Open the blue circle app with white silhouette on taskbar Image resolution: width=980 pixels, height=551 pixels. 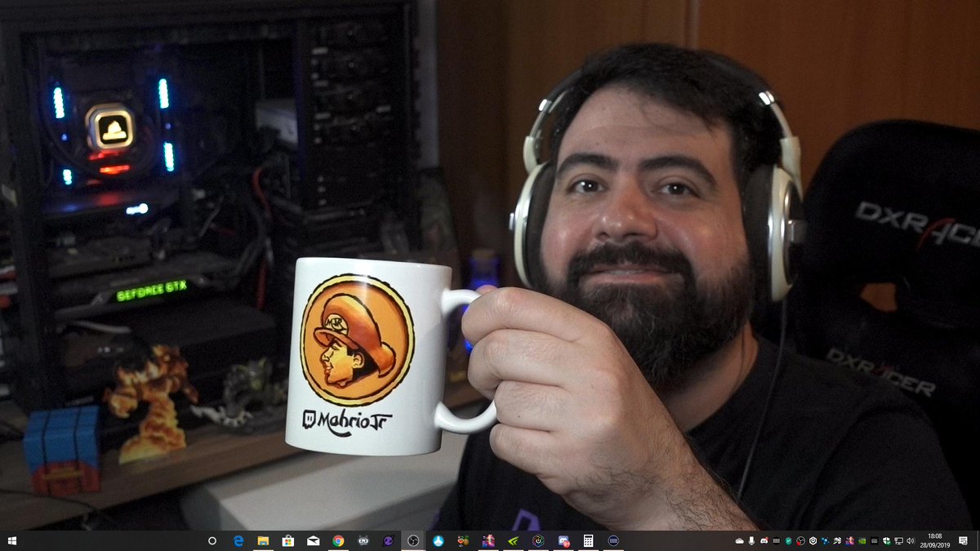pyautogui.click(x=438, y=540)
